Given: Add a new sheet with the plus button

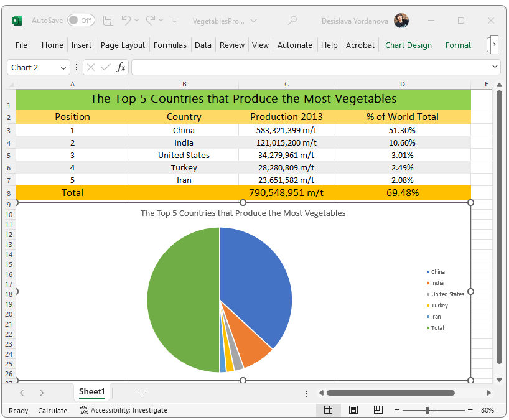Looking at the screenshot, I should [142, 393].
